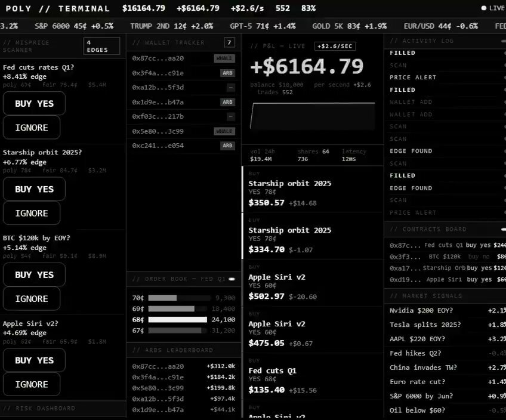Buy YES on Fed cuts rates Q1
Image resolution: width=506 pixels, height=420 pixels.
[34, 104]
